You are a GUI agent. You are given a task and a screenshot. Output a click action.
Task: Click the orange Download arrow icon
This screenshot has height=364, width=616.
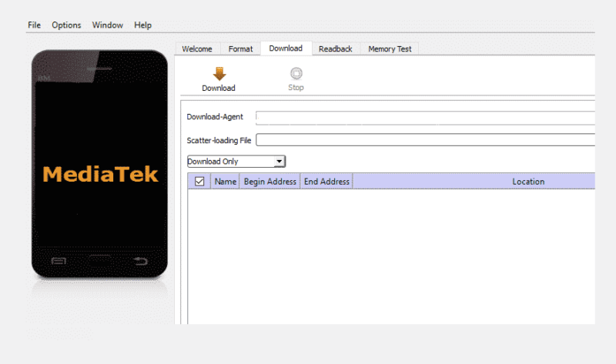click(219, 74)
